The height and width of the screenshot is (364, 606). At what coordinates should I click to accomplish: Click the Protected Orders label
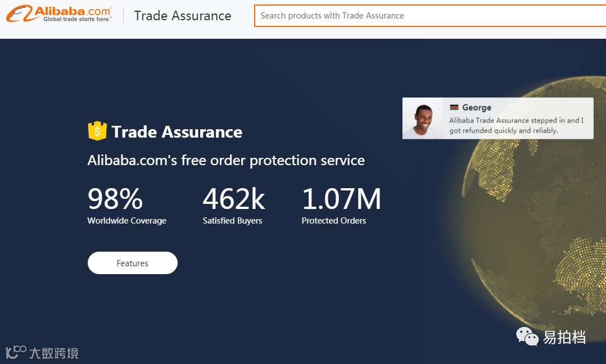coord(334,220)
